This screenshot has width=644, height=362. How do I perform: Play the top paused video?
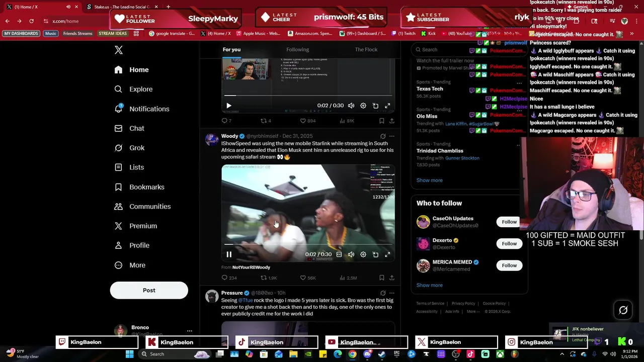tap(229, 106)
